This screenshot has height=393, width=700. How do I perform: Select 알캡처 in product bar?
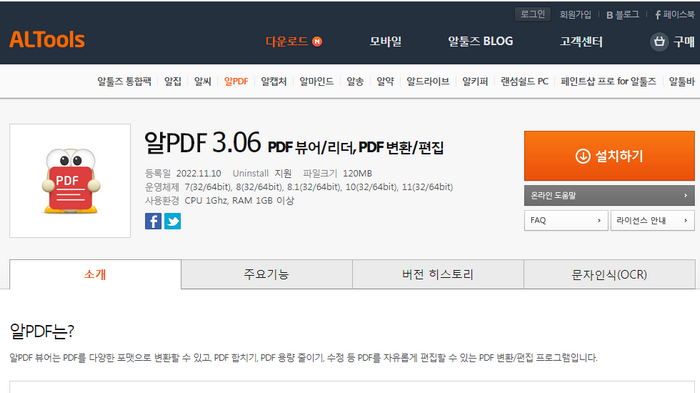pyautogui.click(x=274, y=81)
